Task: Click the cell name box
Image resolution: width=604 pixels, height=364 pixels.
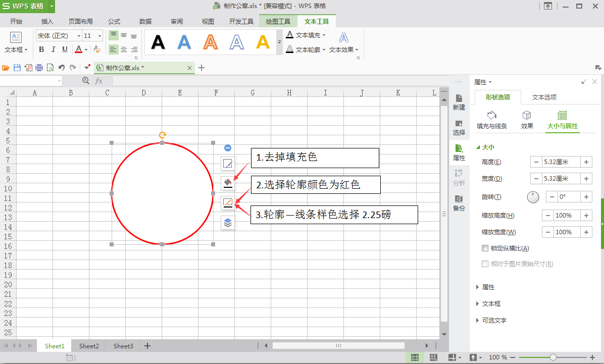Action: 31,80
